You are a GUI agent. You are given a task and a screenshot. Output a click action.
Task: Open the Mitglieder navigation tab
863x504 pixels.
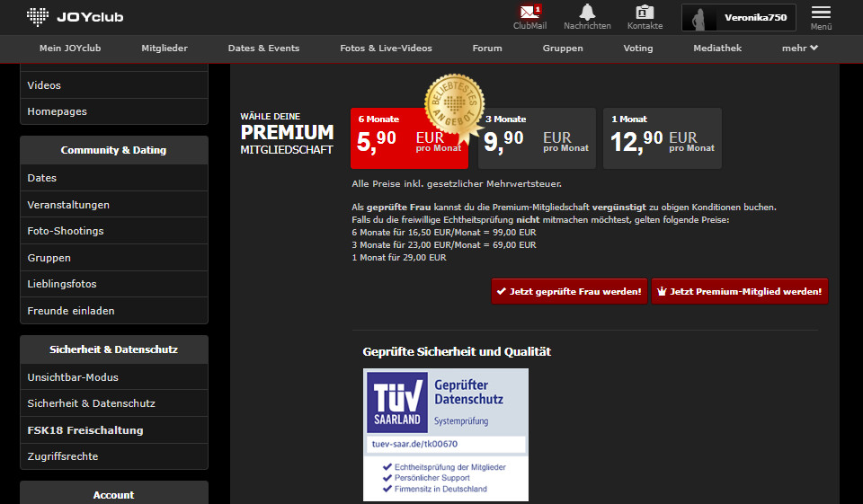(x=165, y=48)
